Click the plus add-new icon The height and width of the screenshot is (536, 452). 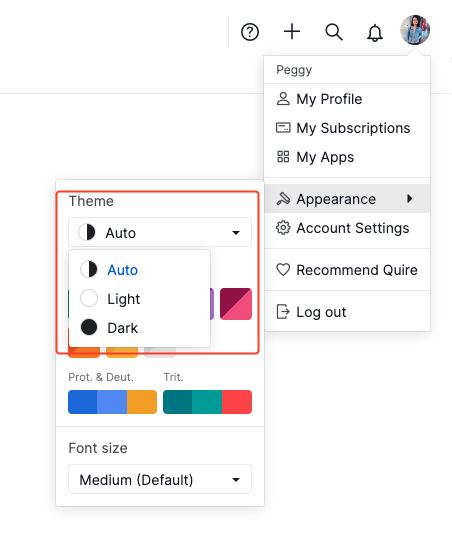[x=292, y=32]
